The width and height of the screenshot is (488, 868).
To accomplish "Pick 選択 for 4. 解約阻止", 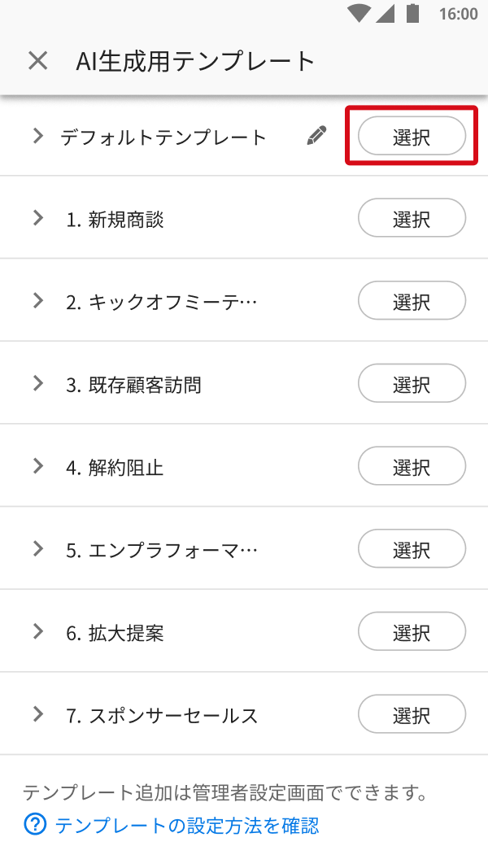I will pyautogui.click(x=412, y=467).
